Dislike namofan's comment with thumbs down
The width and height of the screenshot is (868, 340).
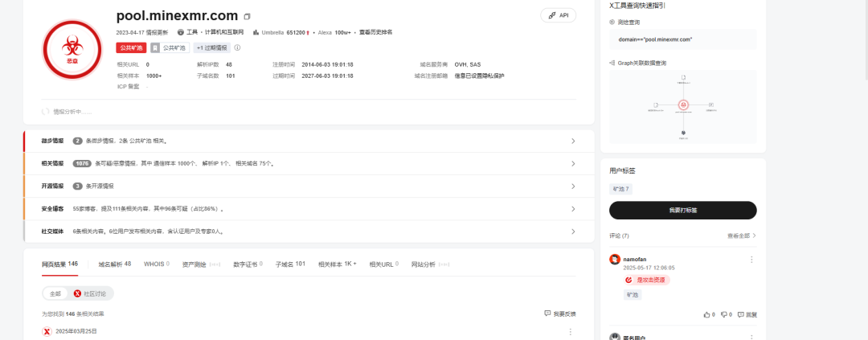click(x=723, y=314)
